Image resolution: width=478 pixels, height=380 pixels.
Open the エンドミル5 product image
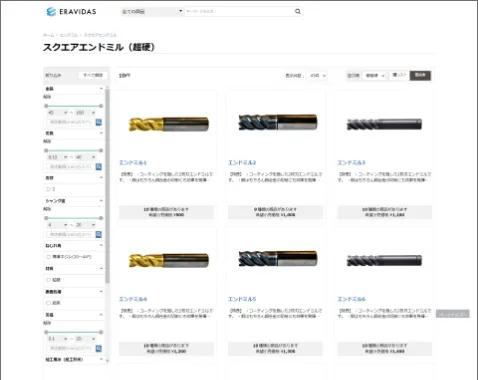point(278,258)
